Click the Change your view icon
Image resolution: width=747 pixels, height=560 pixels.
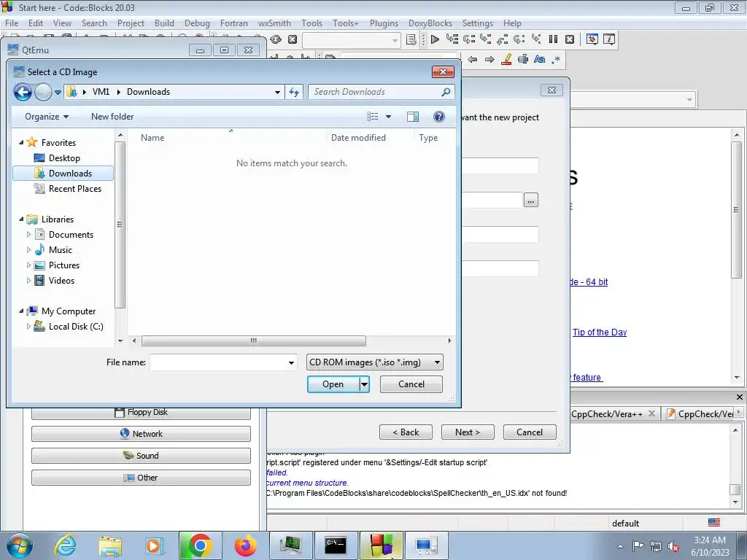point(373,117)
